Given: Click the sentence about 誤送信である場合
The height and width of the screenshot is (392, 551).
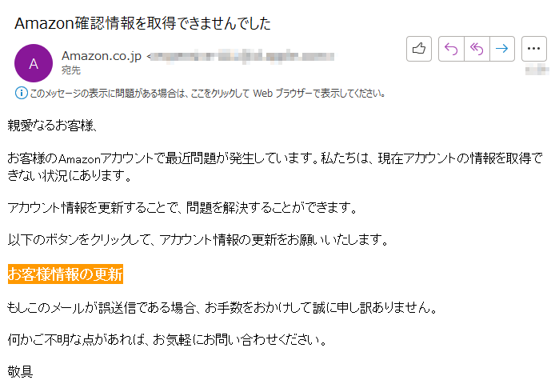Looking at the screenshot, I should coord(222,308).
